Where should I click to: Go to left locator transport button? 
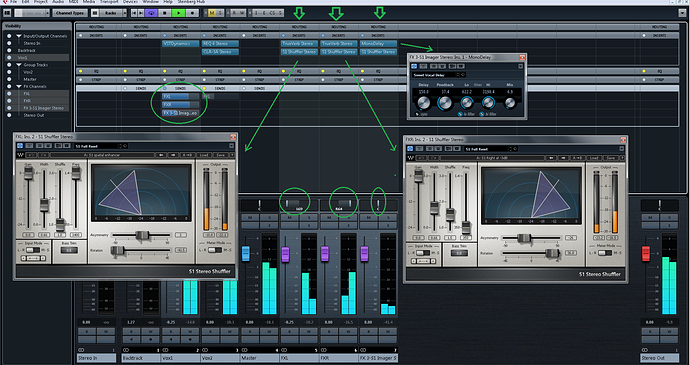coord(134,13)
